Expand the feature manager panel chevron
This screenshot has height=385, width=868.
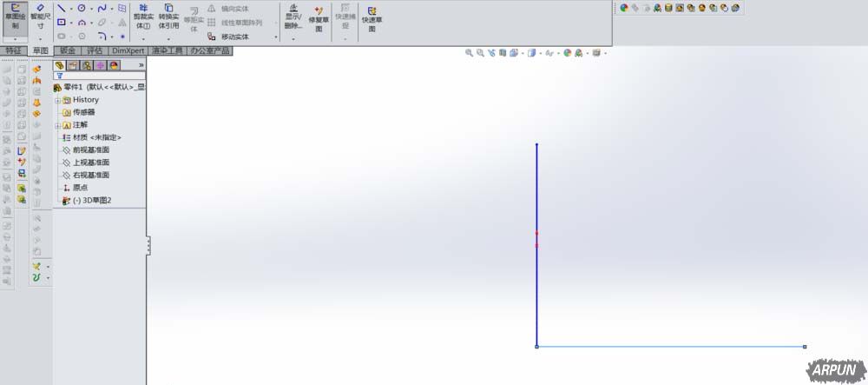[141, 65]
